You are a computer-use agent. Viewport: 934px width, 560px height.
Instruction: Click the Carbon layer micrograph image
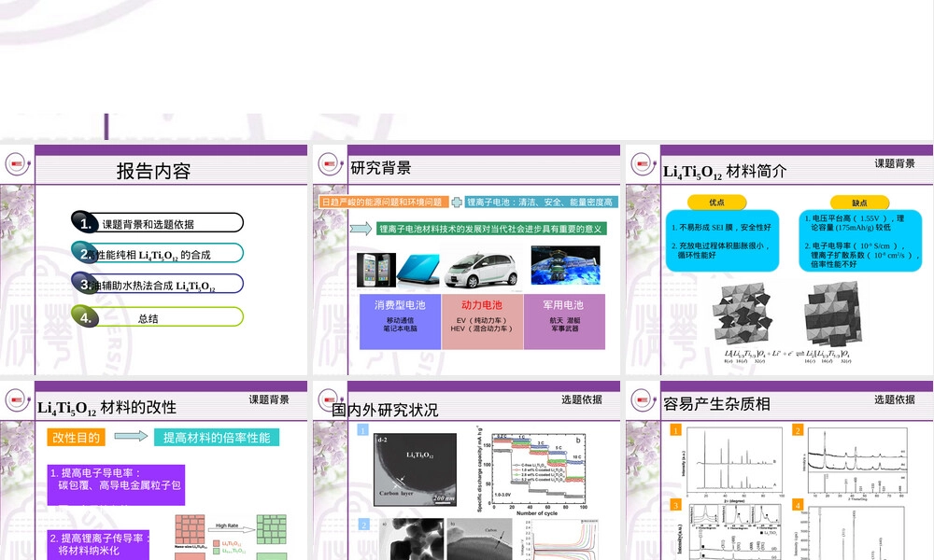pyautogui.click(x=416, y=469)
